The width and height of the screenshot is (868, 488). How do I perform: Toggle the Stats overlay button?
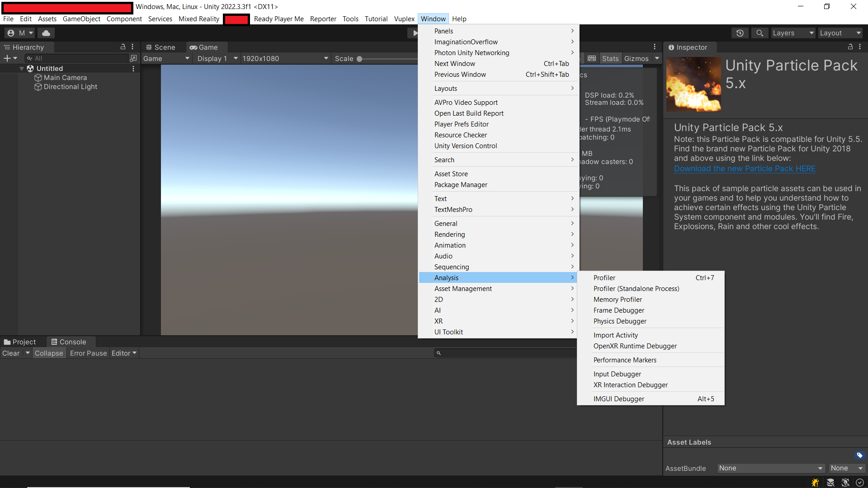pos(610,59)
